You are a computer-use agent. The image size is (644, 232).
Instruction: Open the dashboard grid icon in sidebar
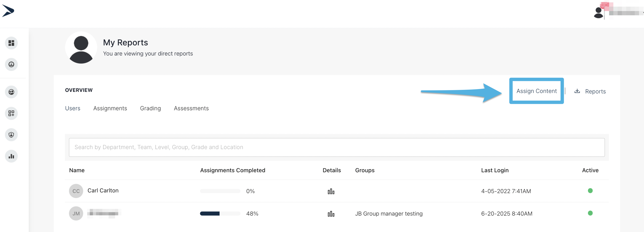pos(11,43)
